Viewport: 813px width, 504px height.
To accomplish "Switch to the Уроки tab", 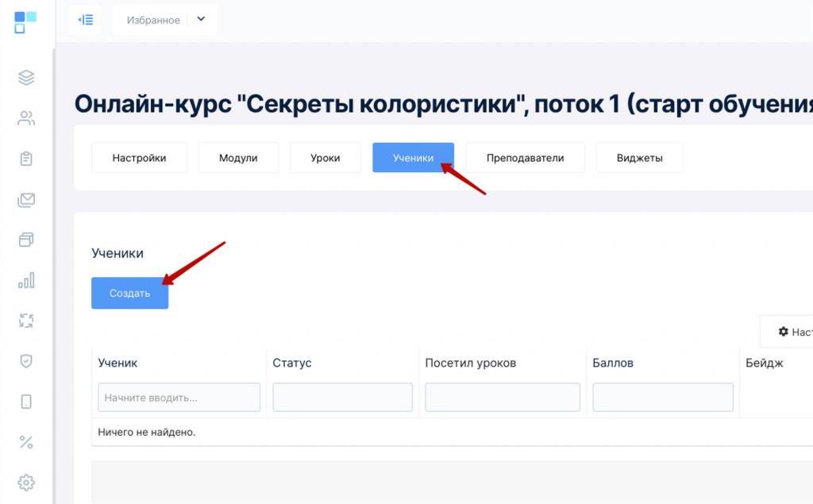I will [325, 158].
